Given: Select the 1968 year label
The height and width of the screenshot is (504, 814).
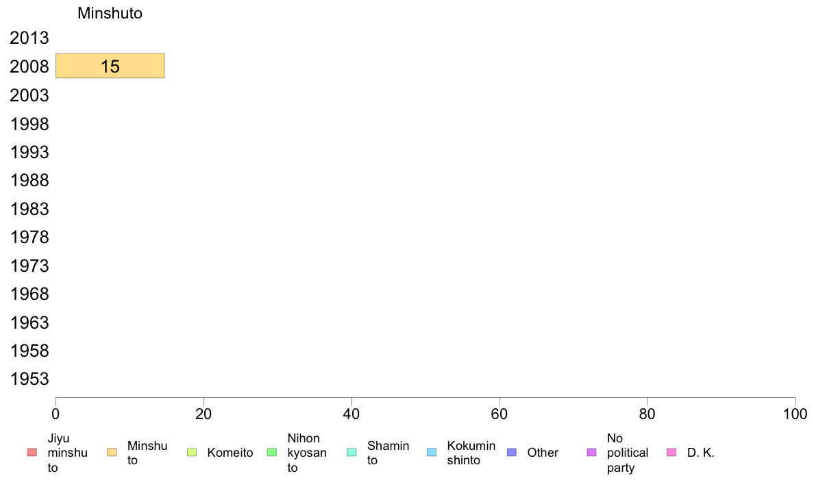Looking at the screenshot, I should 29,294.
